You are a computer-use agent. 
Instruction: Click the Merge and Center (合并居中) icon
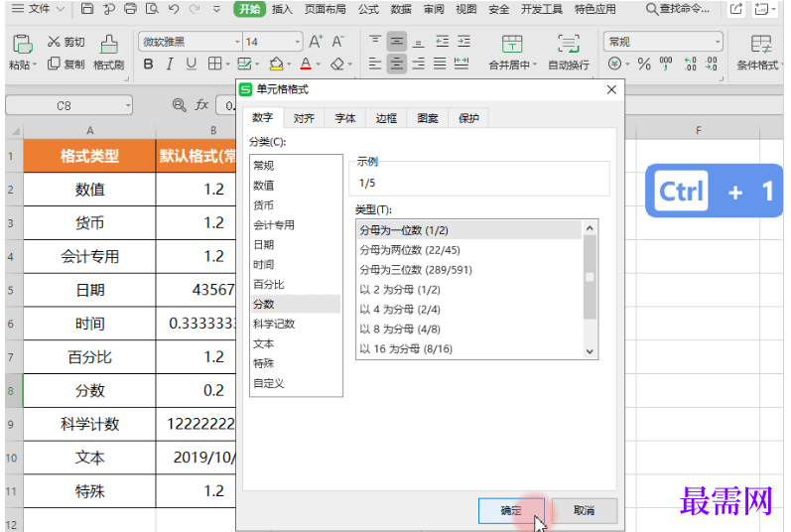coord(512,44)
